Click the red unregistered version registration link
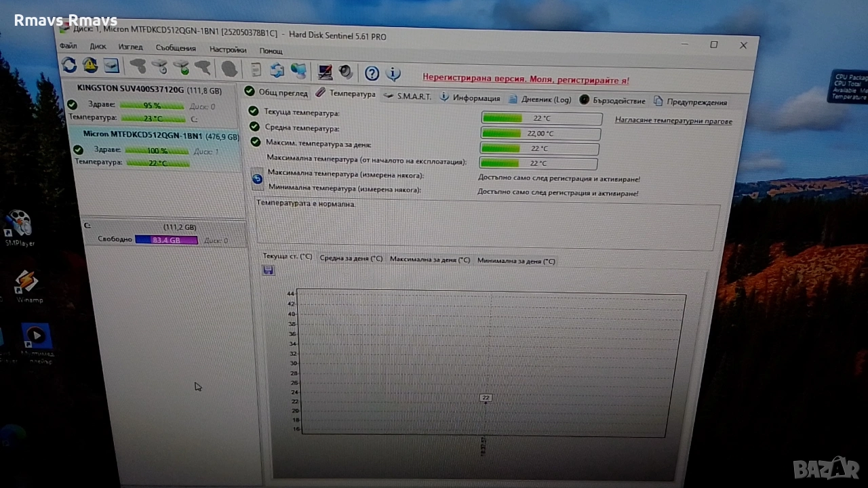 click(526, 79)
